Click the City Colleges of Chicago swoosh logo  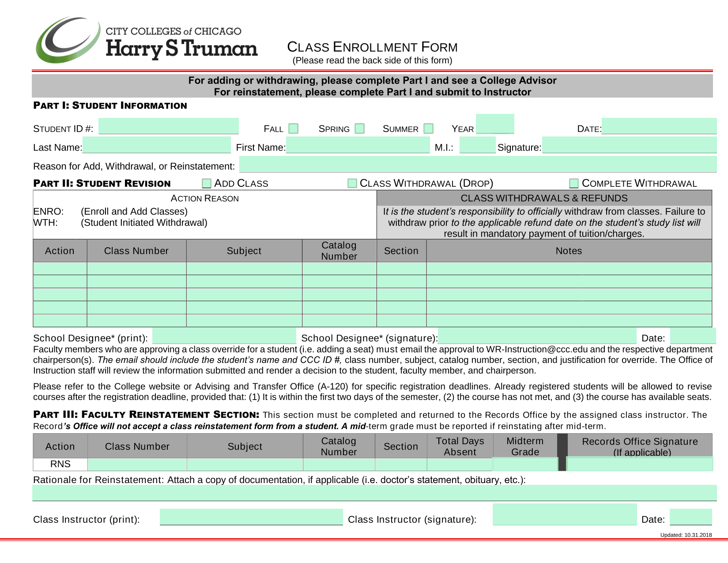click(x=68, y=40)
